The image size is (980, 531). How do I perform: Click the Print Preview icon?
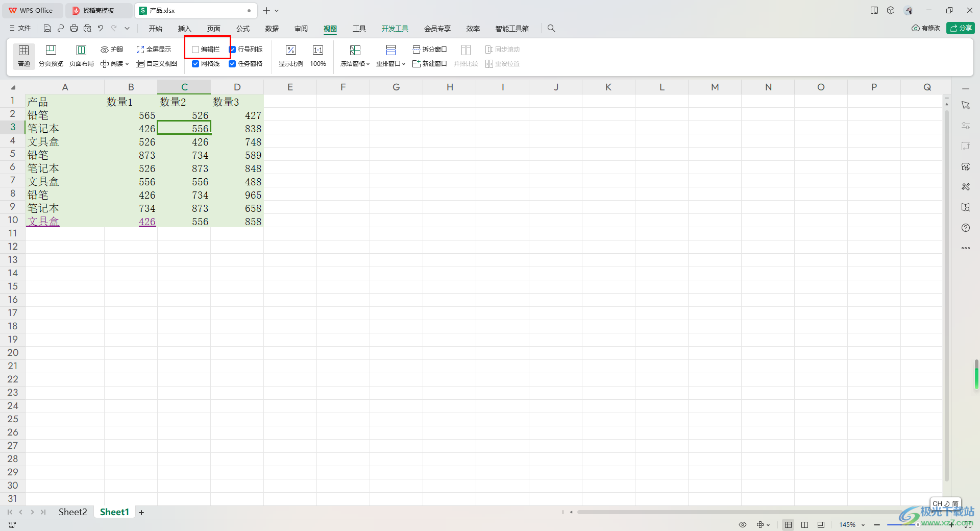pyautogui.click(x=87, y=29)
